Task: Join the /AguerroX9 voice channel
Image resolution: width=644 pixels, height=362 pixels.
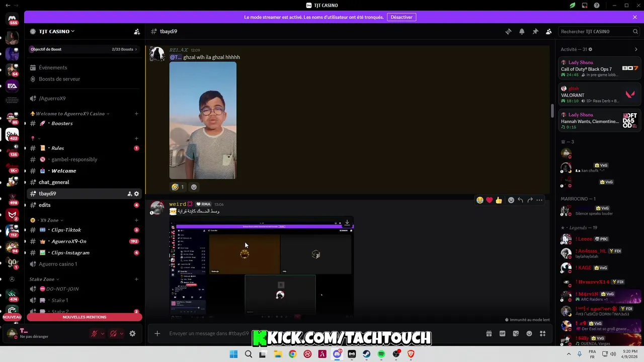Action: pyautogui.click(x=85, y=99)
